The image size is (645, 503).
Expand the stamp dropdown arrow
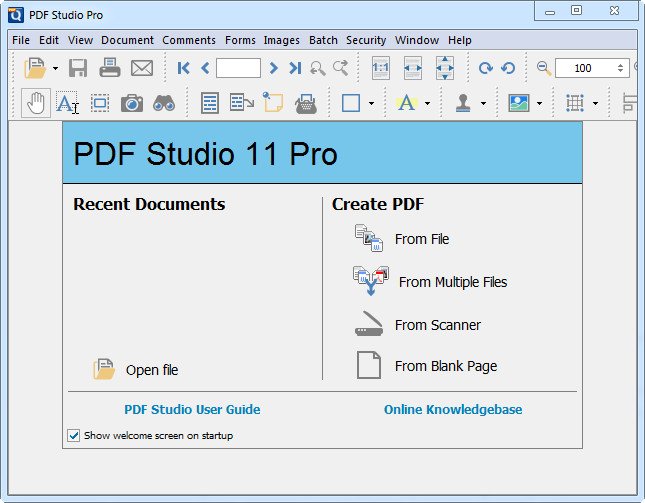pyautogui.click(x=483, y=103)
